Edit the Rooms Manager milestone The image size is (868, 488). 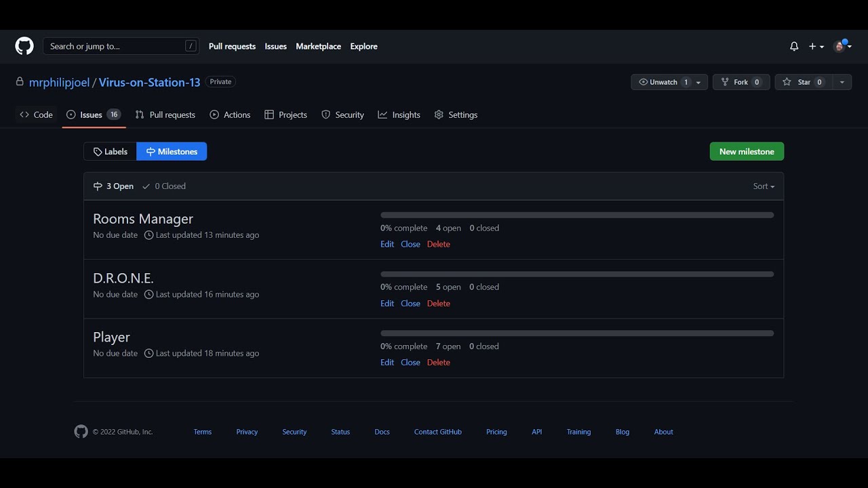387,244
